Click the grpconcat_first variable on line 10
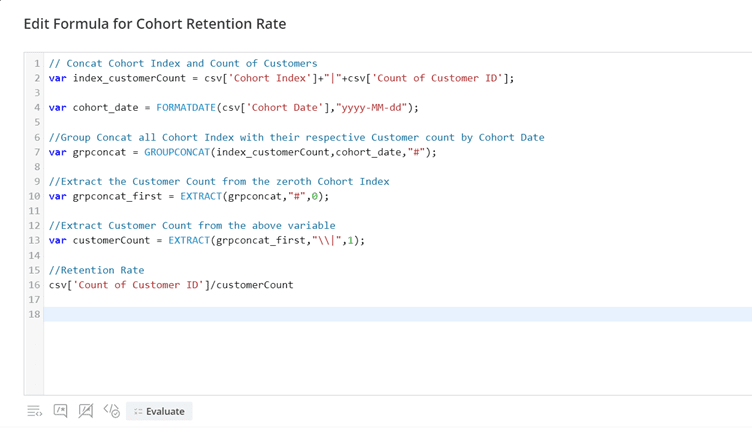 pyautogui.click(x=117, y=196)
